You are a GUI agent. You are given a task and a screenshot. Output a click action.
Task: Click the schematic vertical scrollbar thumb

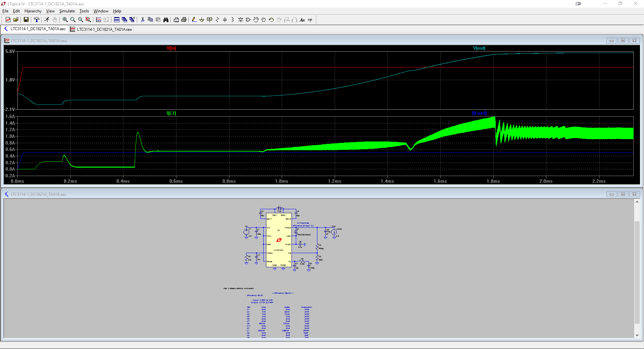637,272
